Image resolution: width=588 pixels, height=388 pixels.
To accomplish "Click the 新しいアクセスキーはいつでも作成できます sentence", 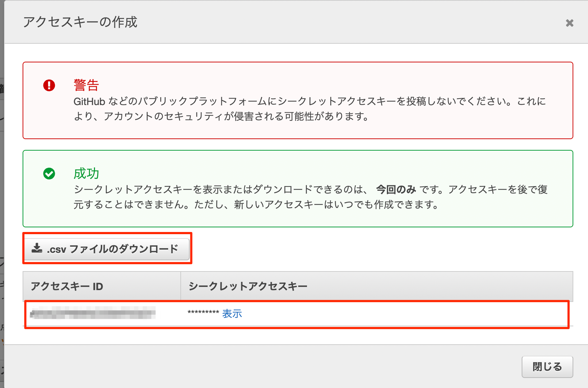I will pyautogui.click(x=336, y=205).
